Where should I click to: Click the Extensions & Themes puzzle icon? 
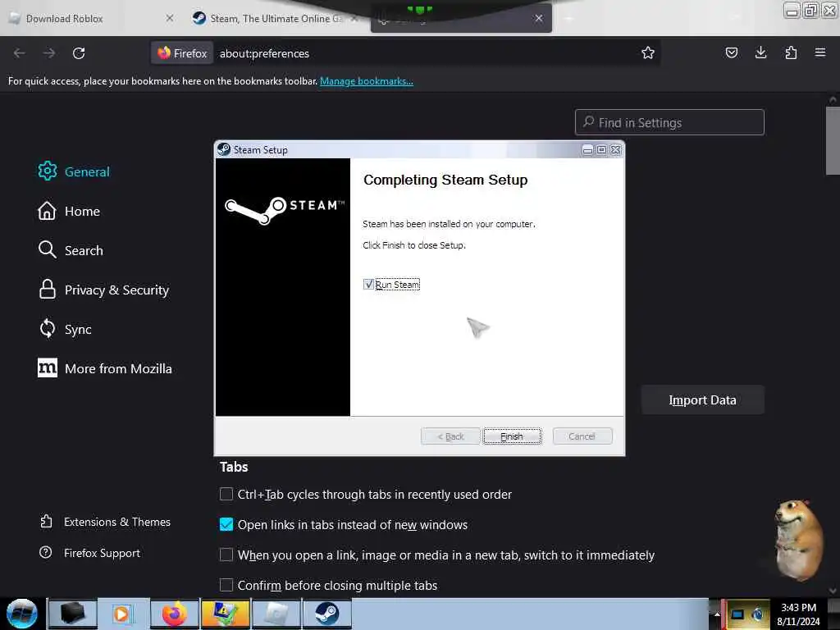click(x=46, y=521)
